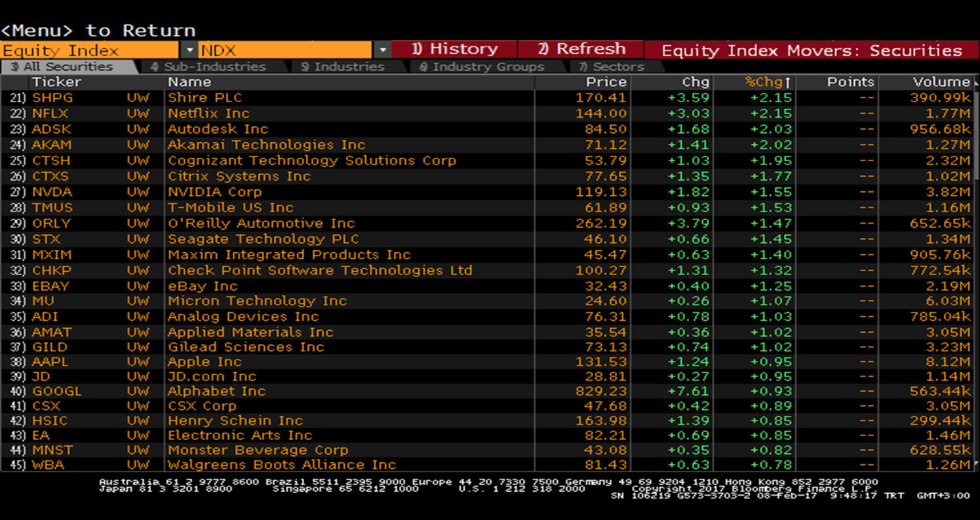980x520 pixels.
Task: Switch to Sub-Industries tab
Action: pos(208,67)
